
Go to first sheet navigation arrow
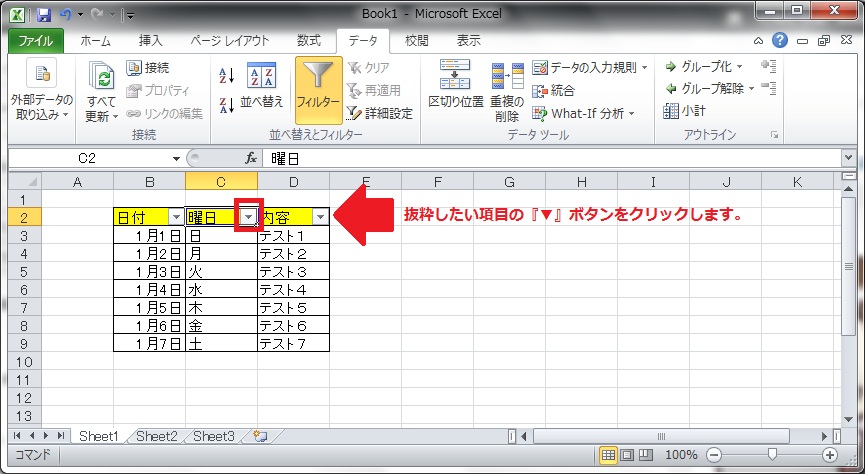[x=17, y=436]
